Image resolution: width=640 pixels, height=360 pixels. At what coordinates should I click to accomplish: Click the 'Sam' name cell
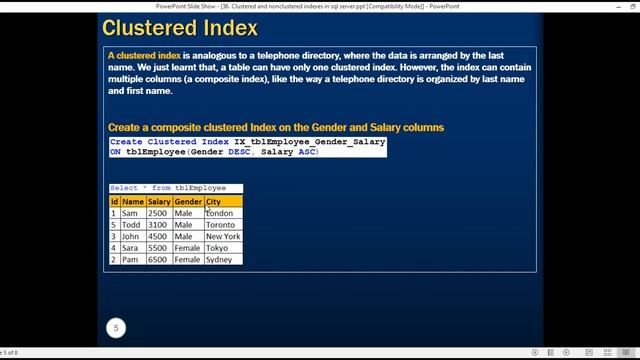(x=133, y=213)
